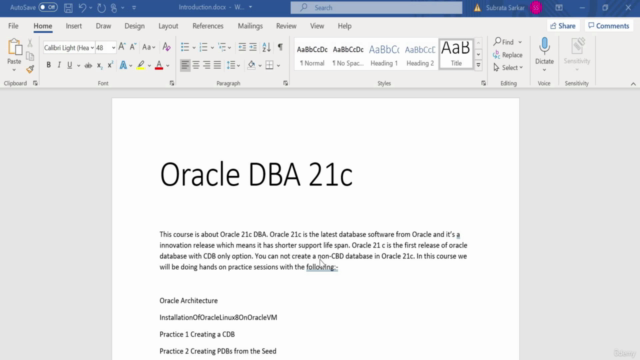Open line spacing options
This screenshot has height=360, width=640.
pyautogui.click(x=233, y=65)
